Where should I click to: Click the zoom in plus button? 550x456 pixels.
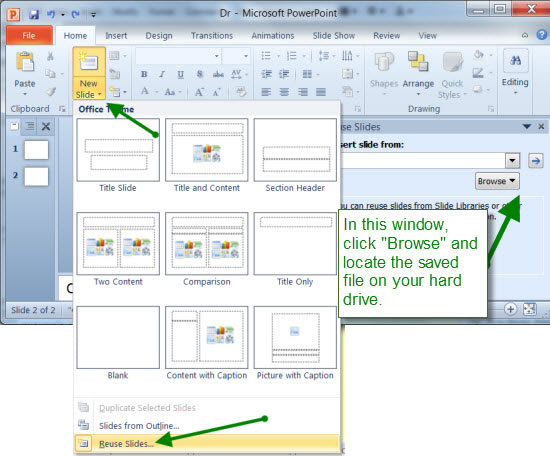[511, 309]
